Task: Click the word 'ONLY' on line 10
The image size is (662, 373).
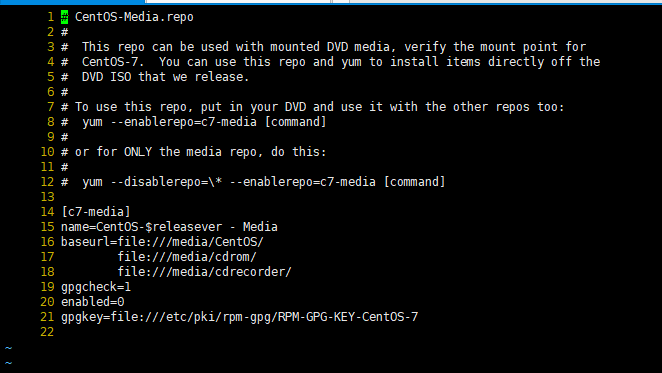Action: coord(138,152)
